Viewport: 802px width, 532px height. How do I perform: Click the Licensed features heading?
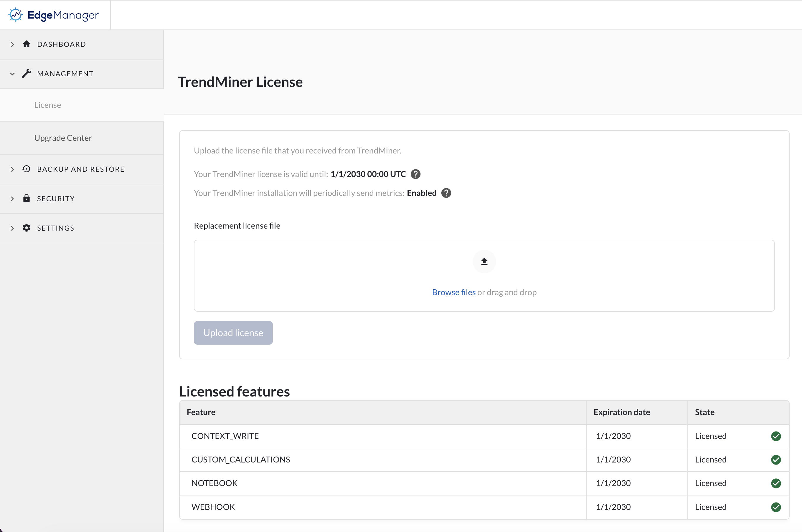pyautogui.click(x=235, y=391)
